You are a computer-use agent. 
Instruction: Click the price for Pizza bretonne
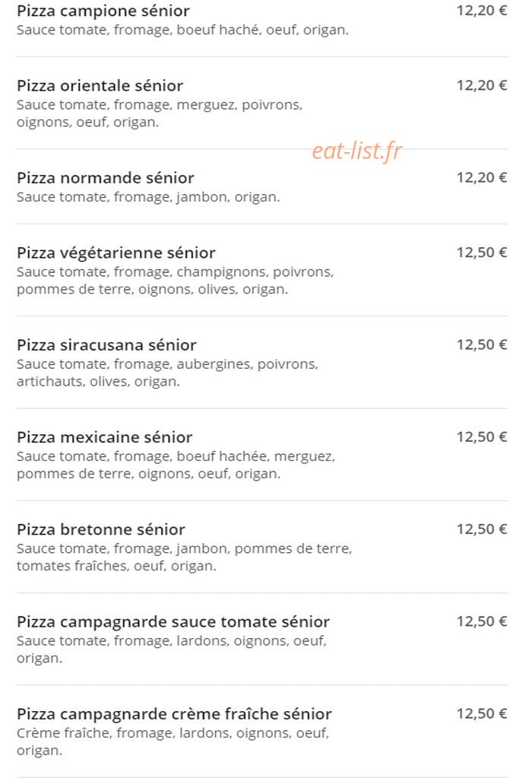pos(481,529)
